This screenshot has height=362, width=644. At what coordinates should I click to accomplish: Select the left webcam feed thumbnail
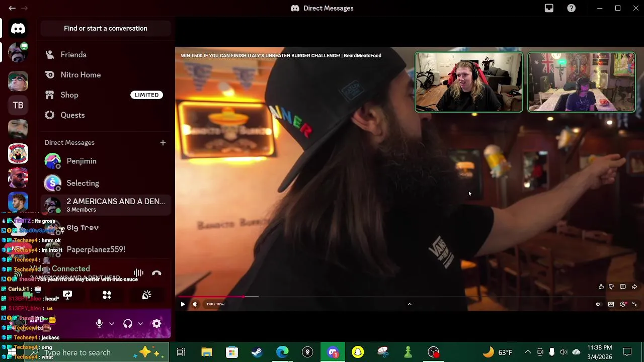[x=468, y=82]
